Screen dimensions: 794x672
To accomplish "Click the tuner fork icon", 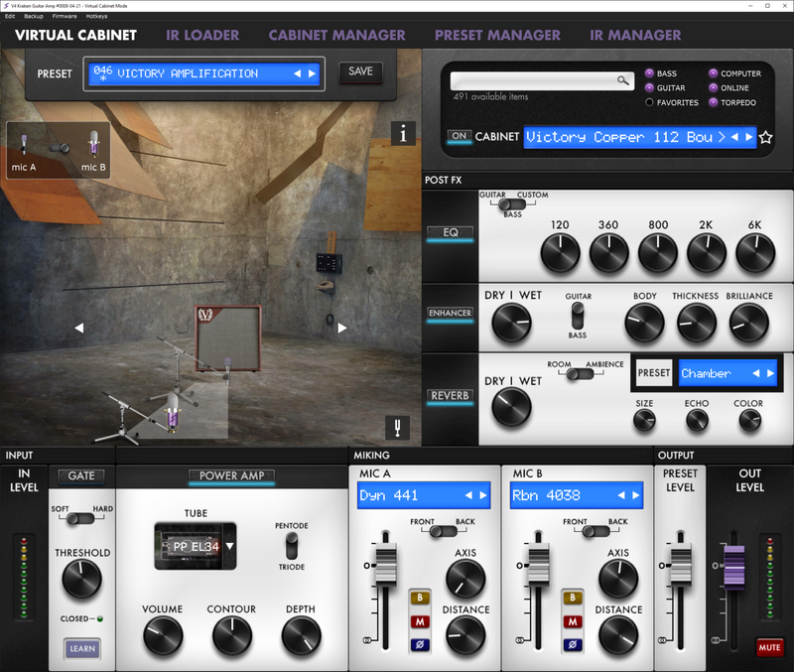I will (x=398, y=428).
